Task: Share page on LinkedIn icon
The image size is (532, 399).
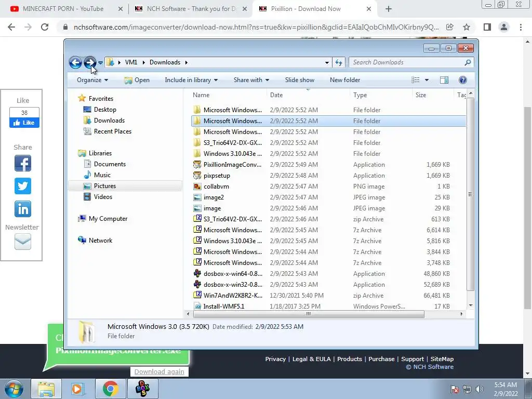Action: (x=23, y=209)
